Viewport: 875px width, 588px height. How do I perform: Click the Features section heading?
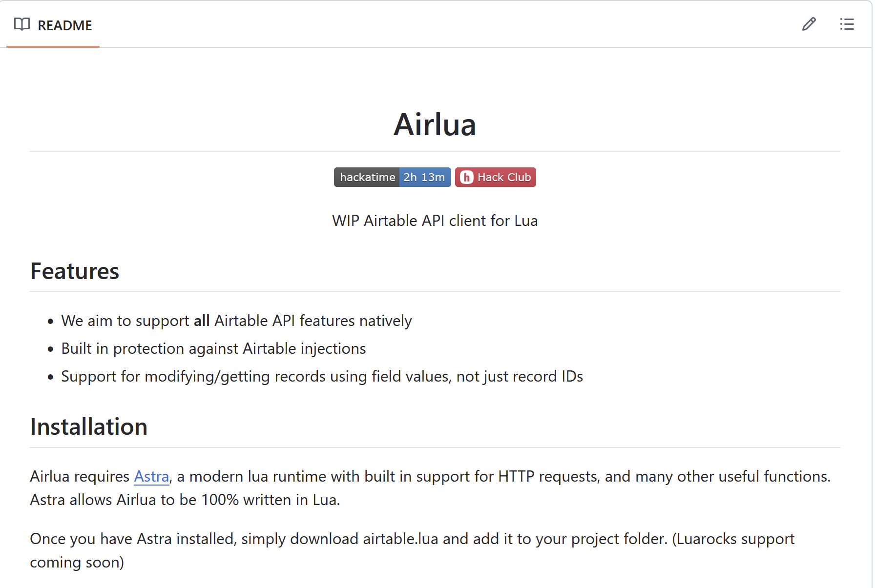pyautogui.click(x=75, y=271)
